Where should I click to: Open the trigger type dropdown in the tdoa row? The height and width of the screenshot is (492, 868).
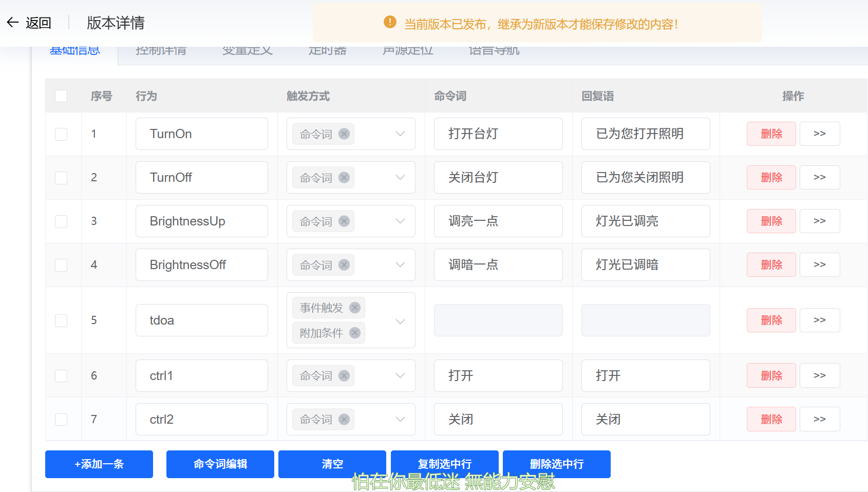400,320
